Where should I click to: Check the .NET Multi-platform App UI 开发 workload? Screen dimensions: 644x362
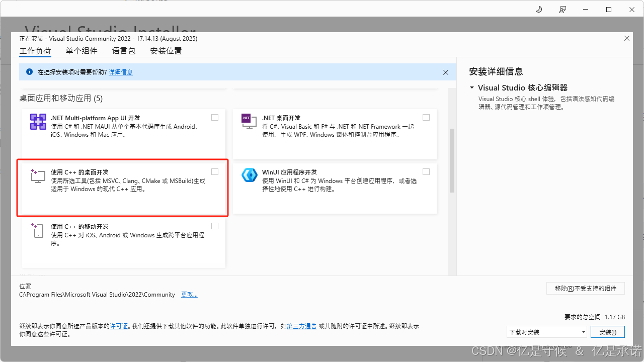coord(215,117)
